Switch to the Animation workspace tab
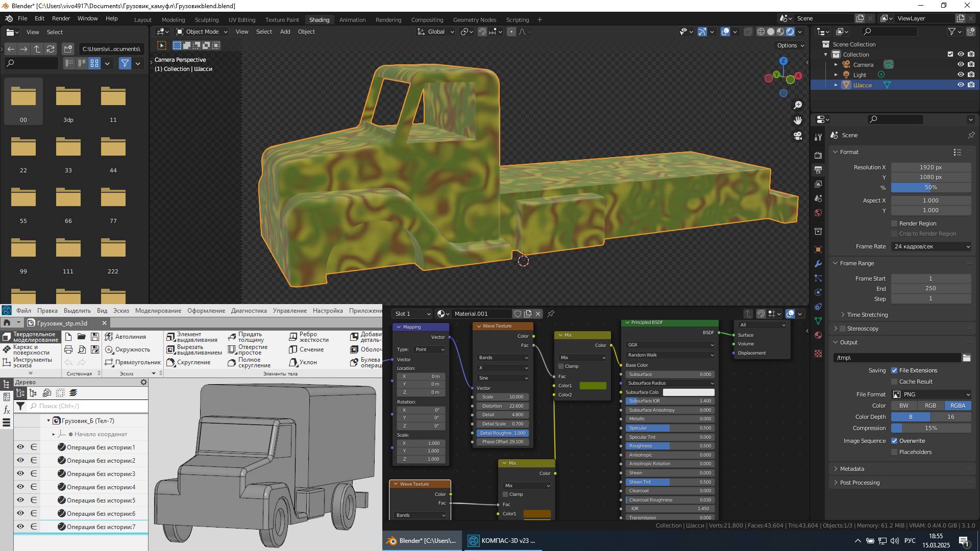The height and width of the screenshot is (551, 980). point(352,19)
